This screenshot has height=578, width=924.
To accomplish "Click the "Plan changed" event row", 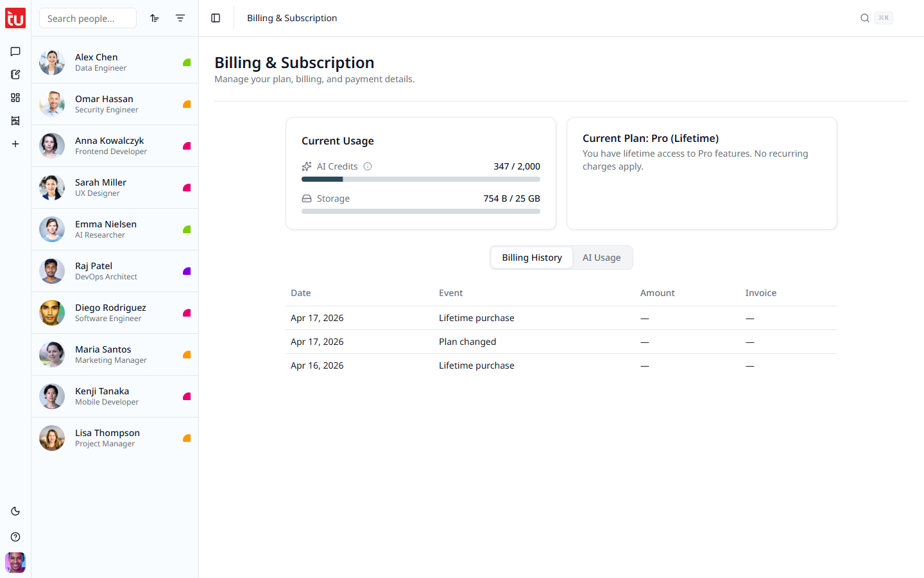I will tap(561, 342).
